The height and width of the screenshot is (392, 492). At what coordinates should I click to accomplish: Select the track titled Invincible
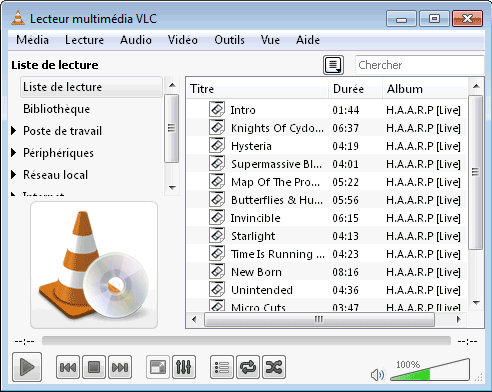[256, 218]
